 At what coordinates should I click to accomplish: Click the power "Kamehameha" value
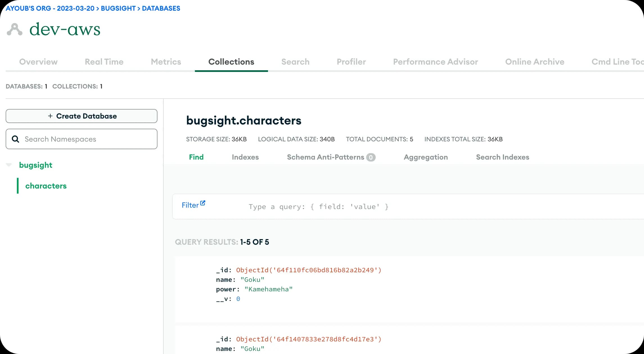(x=269, y=289)
